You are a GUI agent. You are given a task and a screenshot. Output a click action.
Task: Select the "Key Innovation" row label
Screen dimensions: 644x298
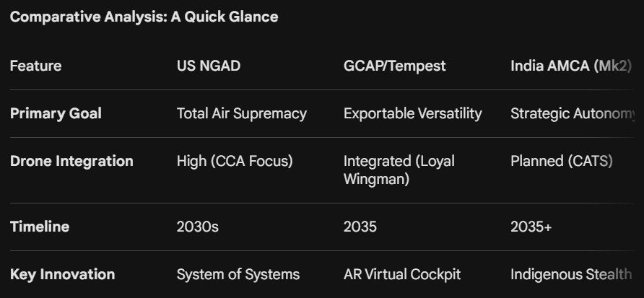click(62, 274)
